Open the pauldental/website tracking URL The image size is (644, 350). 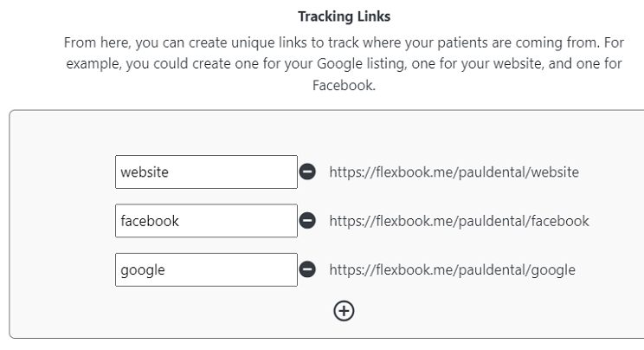[x=454, y=172]
